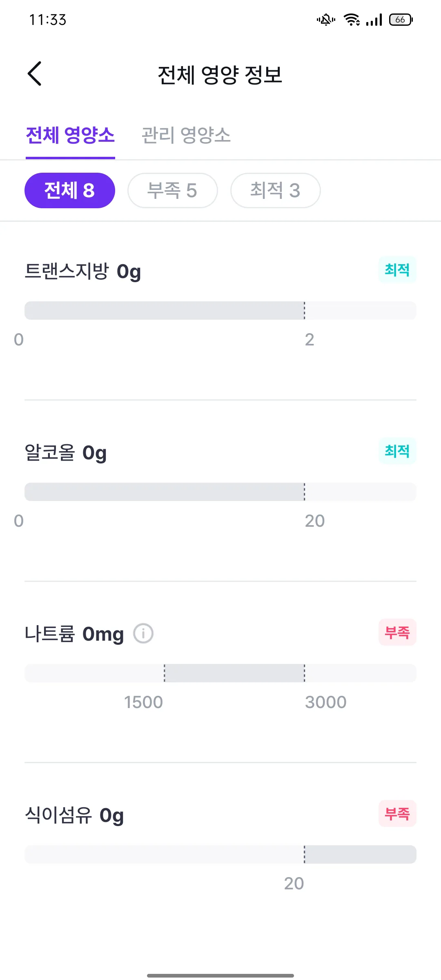
Task: Tap the 부족 badge for 식이섬유
Action: [397, 814]
